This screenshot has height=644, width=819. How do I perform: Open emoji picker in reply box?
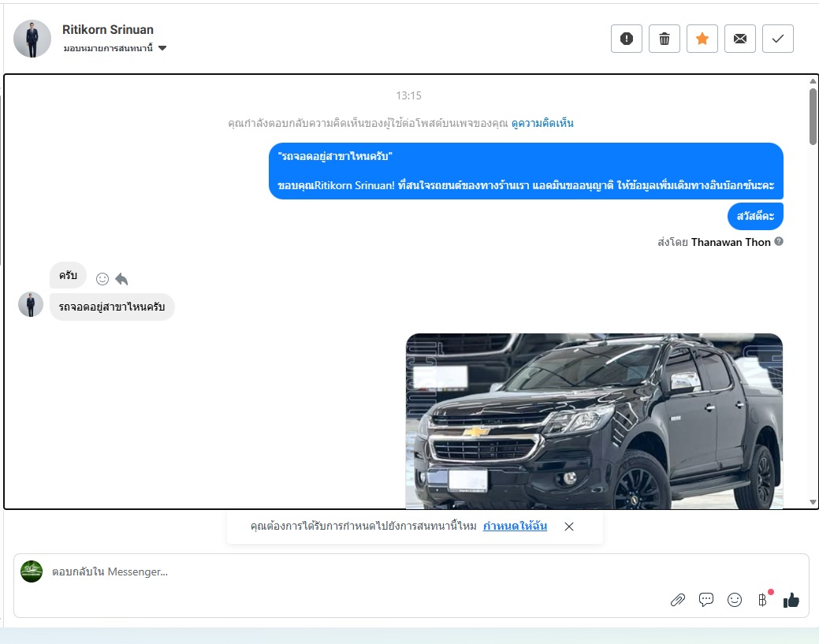pyautogui.click(x=735, y=600)
